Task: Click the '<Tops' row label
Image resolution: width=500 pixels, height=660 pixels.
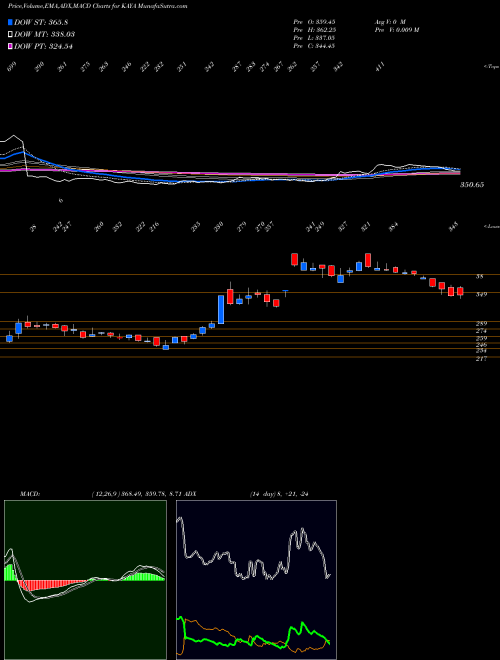Action: pyautogui.click(x=491, y=67)
